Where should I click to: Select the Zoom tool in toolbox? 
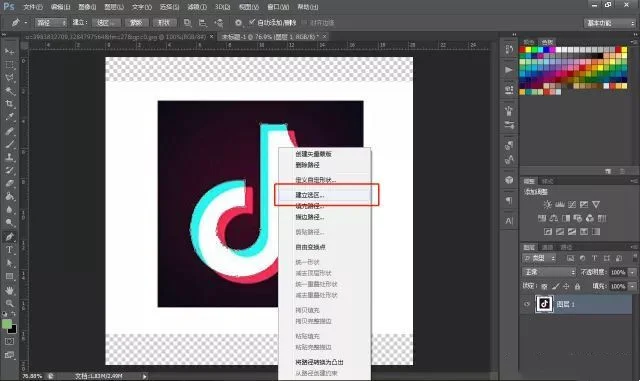click(9, 303)
